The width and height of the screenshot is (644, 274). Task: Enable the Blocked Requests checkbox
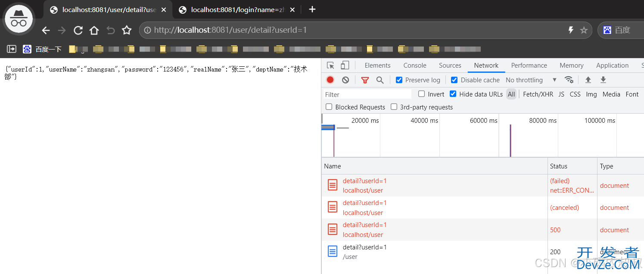[x=329, y=107]
